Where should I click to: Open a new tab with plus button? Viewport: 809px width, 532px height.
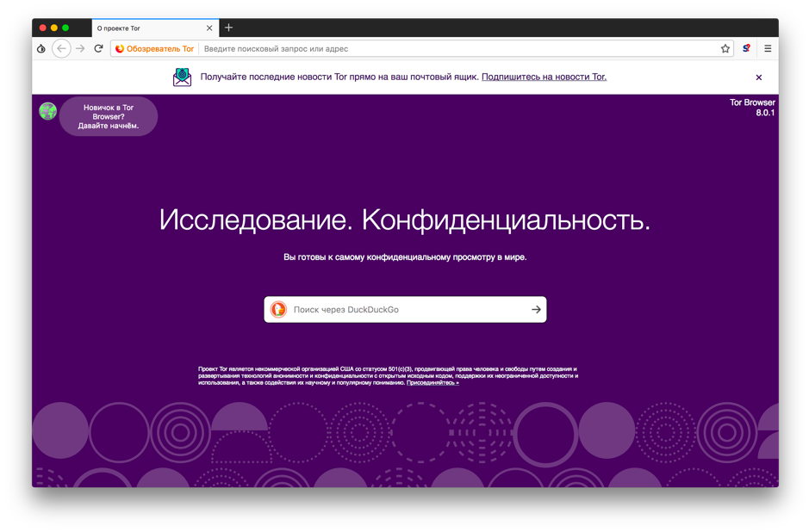[x=228, y=28]
